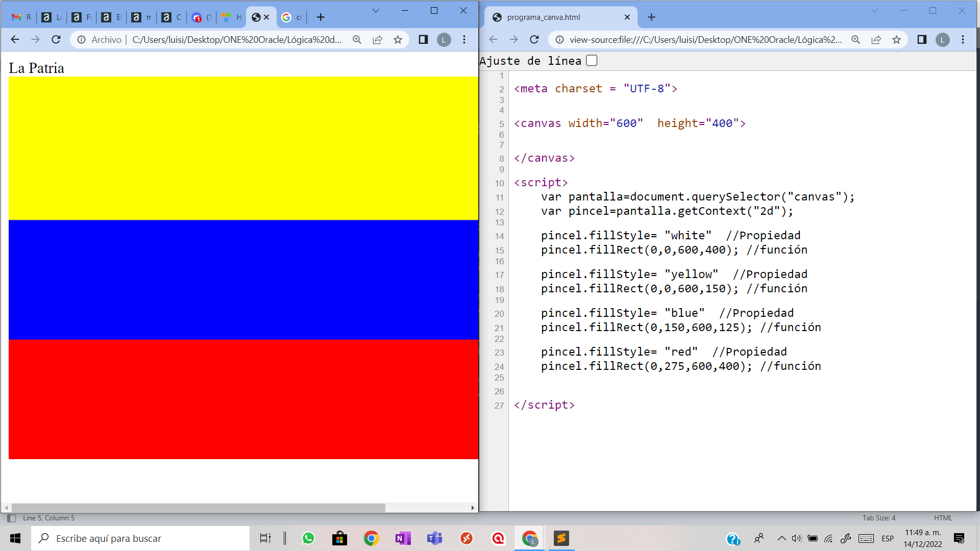Bookmark the page in the left browser
The height and width of the screenshot is (551, 980).
coord(398,39)
